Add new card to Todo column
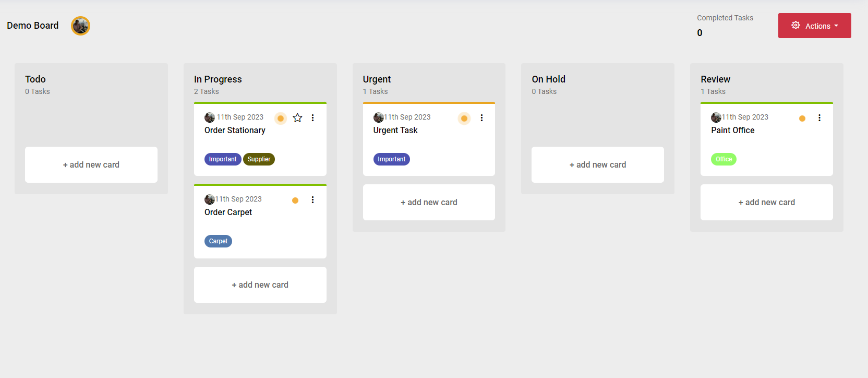 tap(91, 164)
